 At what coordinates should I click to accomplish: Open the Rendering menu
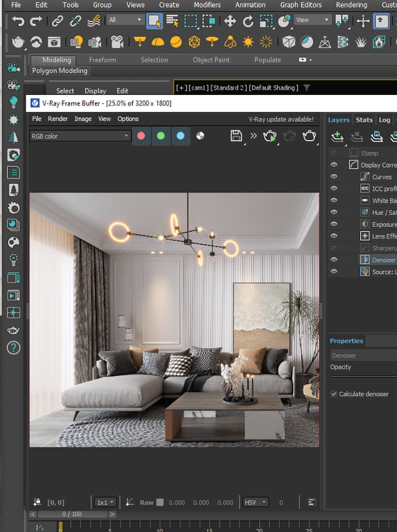[352, 5]
